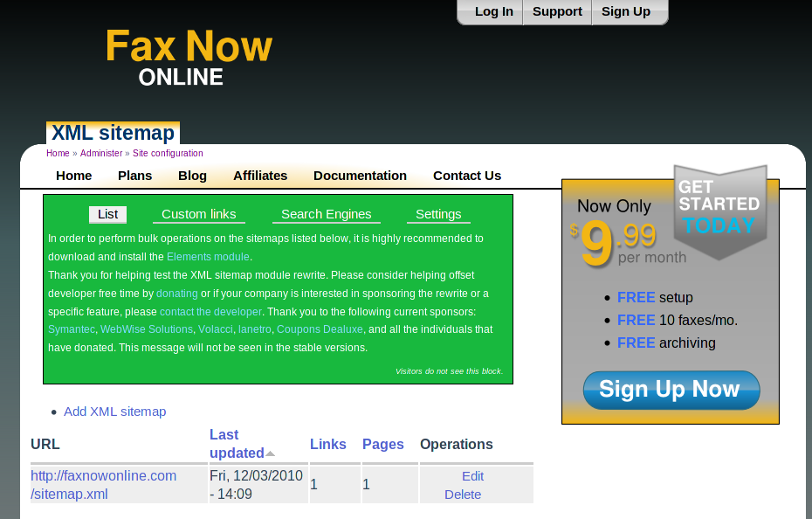The height and width of the screenshot is (519, 812).
Task: Open the Documentation menu item
Action: 360,176
